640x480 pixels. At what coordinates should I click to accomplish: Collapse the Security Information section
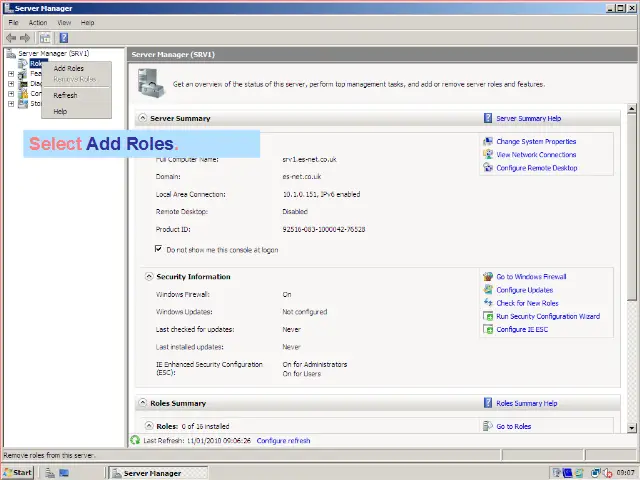(x=149, y=277)
